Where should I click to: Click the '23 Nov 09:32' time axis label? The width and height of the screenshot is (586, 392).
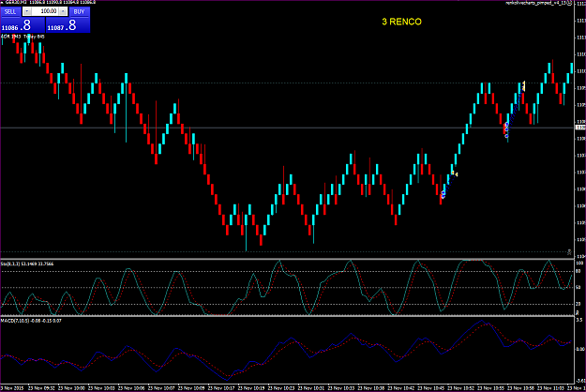(41, 388)
